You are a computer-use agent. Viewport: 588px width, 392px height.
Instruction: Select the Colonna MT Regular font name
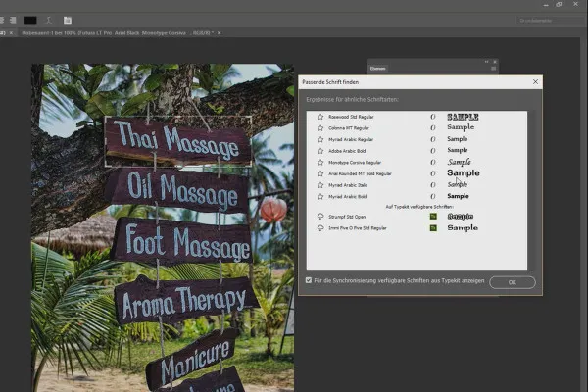point(349,128)
